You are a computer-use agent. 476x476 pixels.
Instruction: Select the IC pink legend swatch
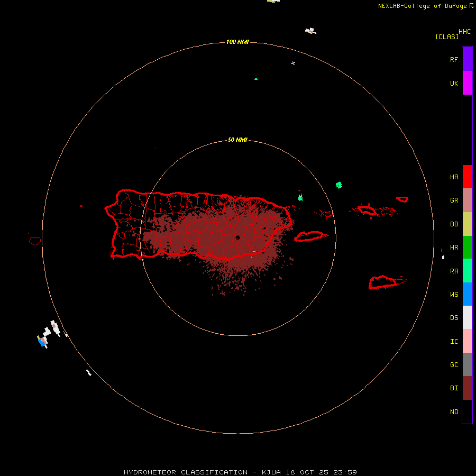click(467, 341)
